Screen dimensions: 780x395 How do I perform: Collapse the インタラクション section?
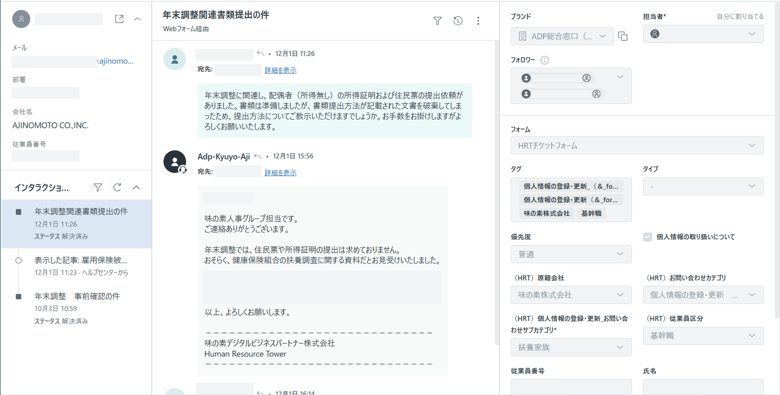click(x=137, y=188)
